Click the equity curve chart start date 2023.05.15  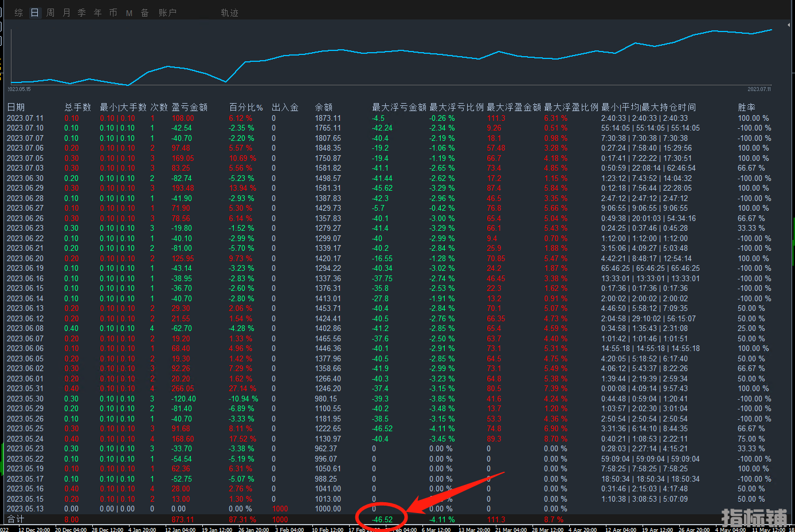click(x=19, y=89)
